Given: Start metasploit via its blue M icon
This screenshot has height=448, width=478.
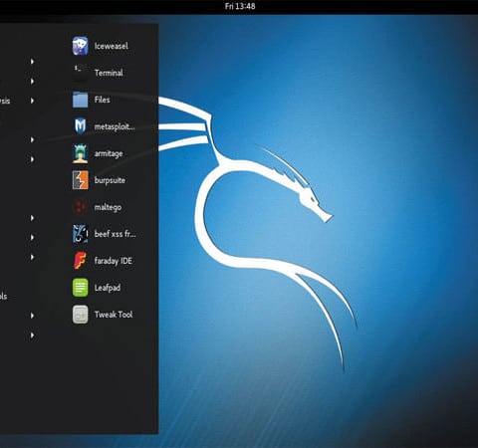Looking at the screenshot, I should (81, 126).
